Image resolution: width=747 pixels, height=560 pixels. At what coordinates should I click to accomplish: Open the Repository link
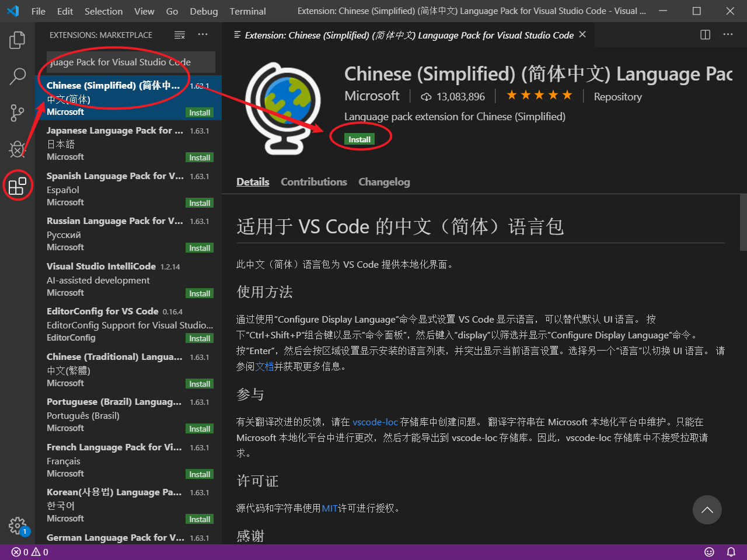tap(617, 97)
